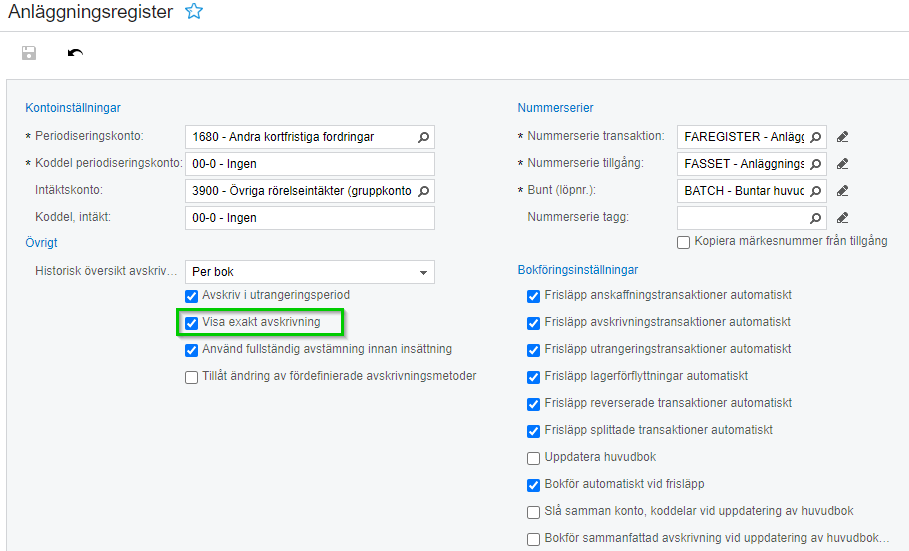This screenshot has width=909, height=551.
Task: Toggle Frisläpp lagerförflyttningar automatiskt
Action: pyautogui.click(x=533, y=378)
